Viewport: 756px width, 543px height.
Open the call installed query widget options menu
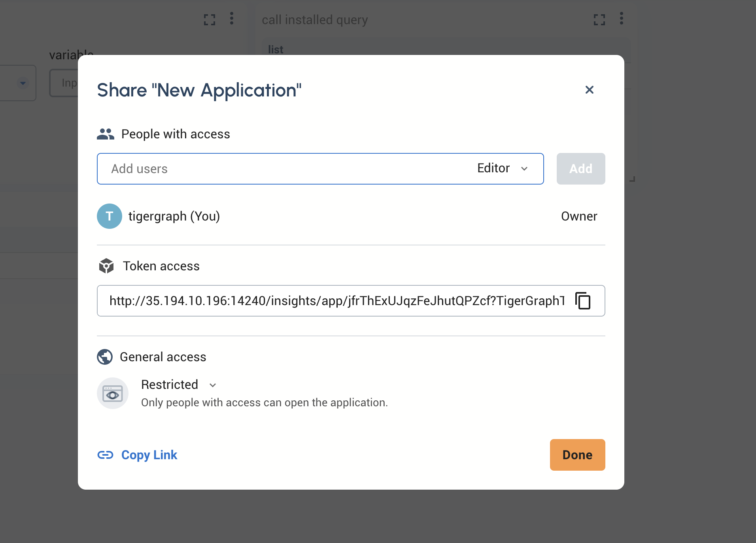pyautogui.click(x=622, y=19)
